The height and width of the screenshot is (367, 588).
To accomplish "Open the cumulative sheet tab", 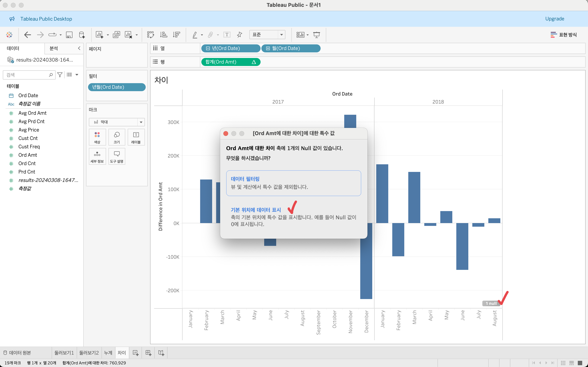I will click(108, 353).
